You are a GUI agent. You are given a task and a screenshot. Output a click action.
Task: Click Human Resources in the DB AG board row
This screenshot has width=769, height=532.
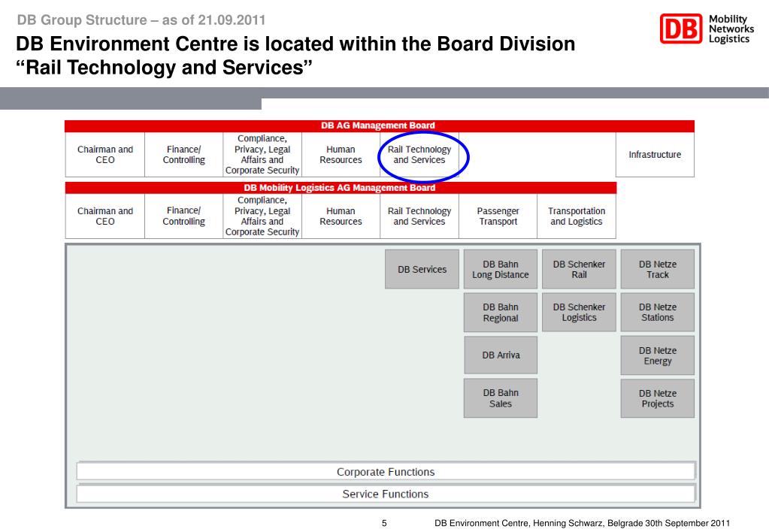[x=341, y=155]
